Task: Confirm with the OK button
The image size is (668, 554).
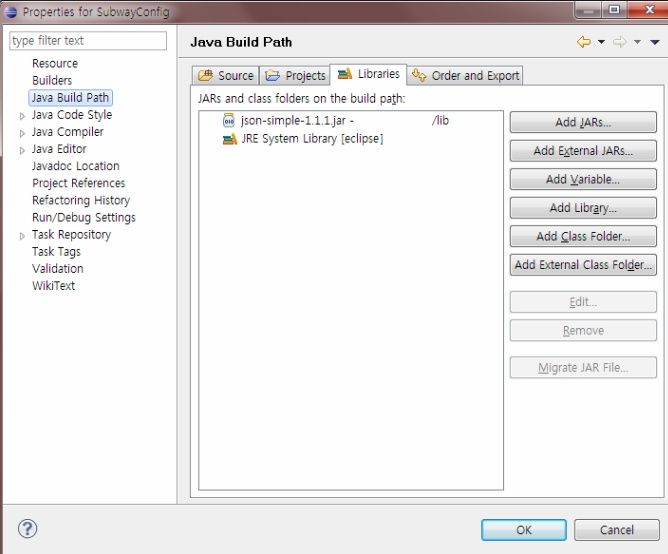Action: pos(524,530)
